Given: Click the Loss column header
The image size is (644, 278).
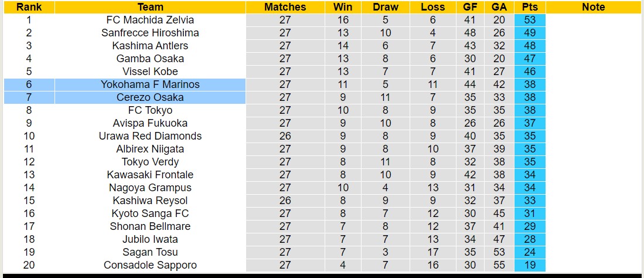Looking at the screenshot, I should pyautogui.click(x=433, y=7).
